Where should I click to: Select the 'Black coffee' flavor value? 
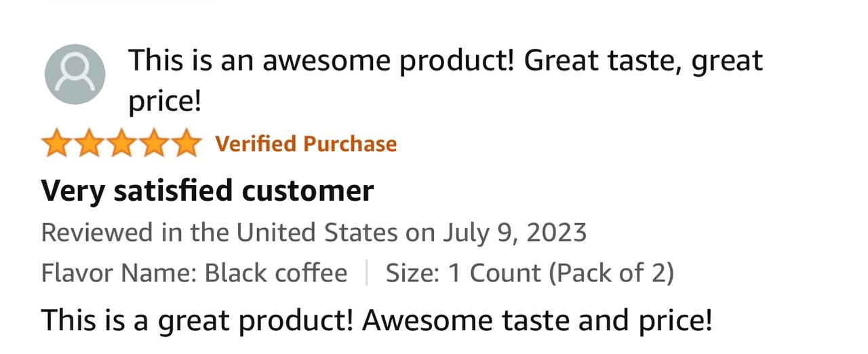(x=276, y=273)
